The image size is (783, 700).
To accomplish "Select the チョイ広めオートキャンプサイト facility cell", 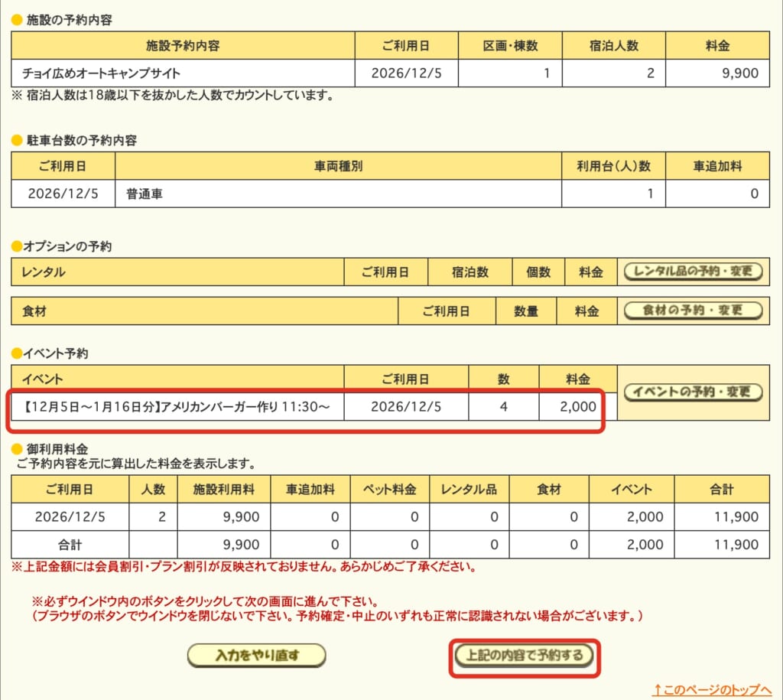I will (183, 73).
